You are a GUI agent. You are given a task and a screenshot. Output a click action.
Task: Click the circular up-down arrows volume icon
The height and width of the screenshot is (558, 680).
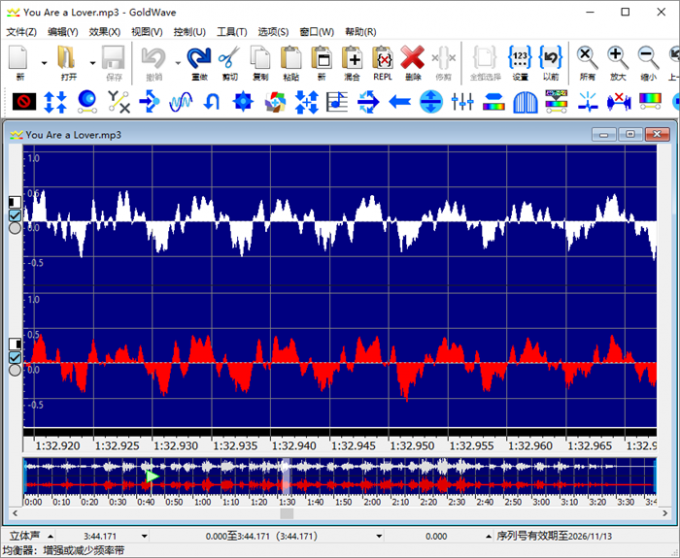tap(431, 102)
